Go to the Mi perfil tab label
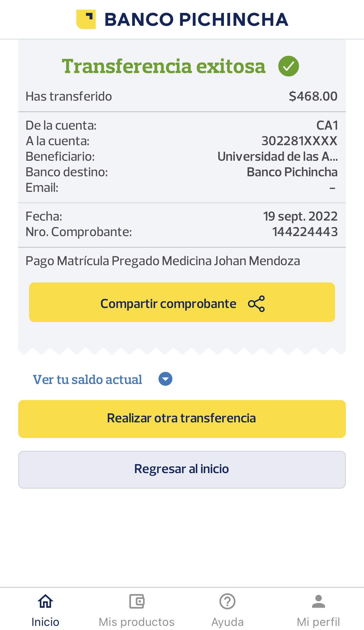The image size is (364, 630). tap(318, 622)
